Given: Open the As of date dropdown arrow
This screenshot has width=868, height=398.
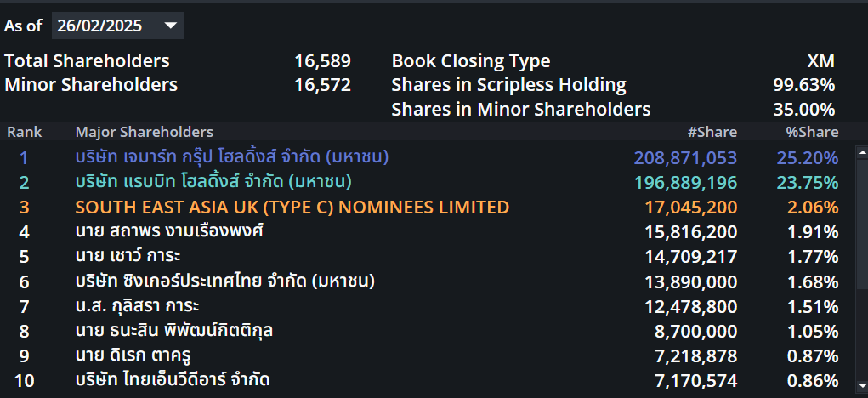Looking at the screenshot, I should (x=170, y=26).
